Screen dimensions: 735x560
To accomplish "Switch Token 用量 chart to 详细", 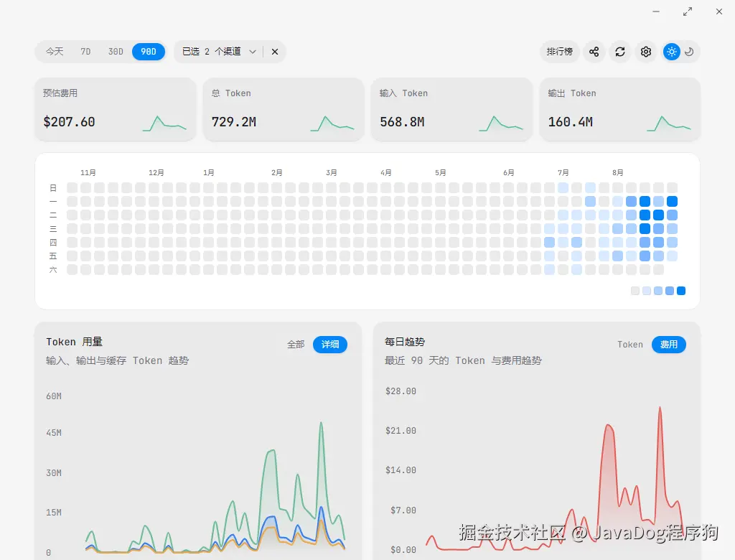I will tap(330, 344).
